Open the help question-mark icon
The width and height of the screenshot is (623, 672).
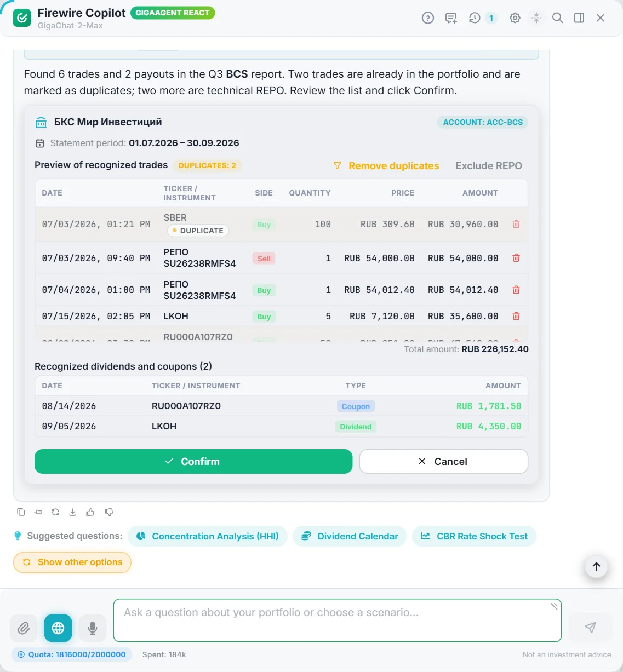428,18
